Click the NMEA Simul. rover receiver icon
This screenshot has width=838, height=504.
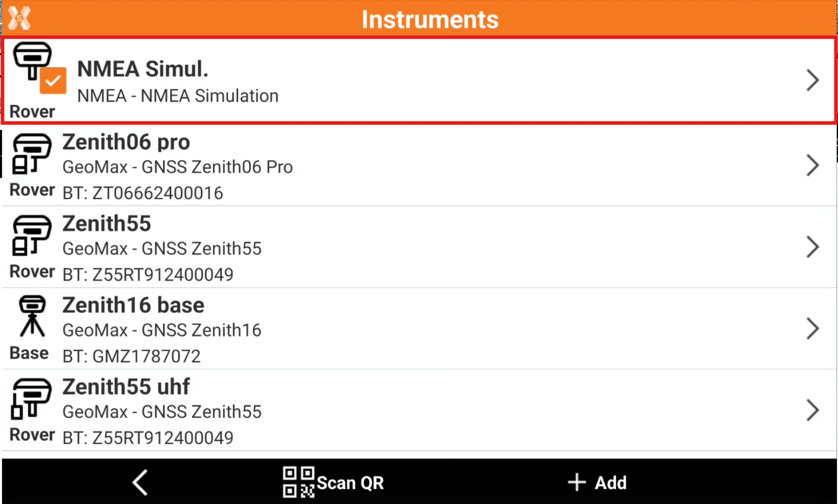[32, 61]
